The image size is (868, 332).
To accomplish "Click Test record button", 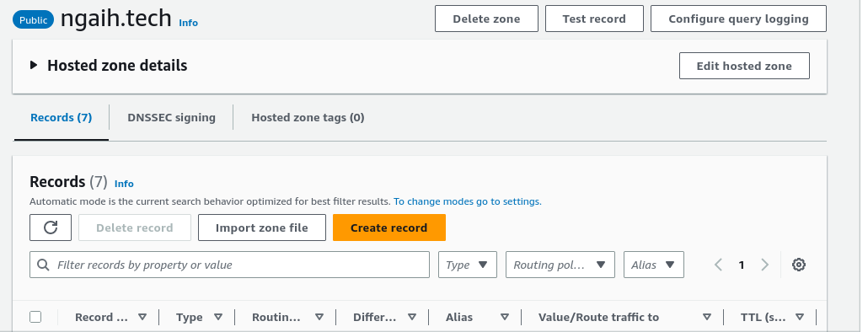I will point(594,19).
